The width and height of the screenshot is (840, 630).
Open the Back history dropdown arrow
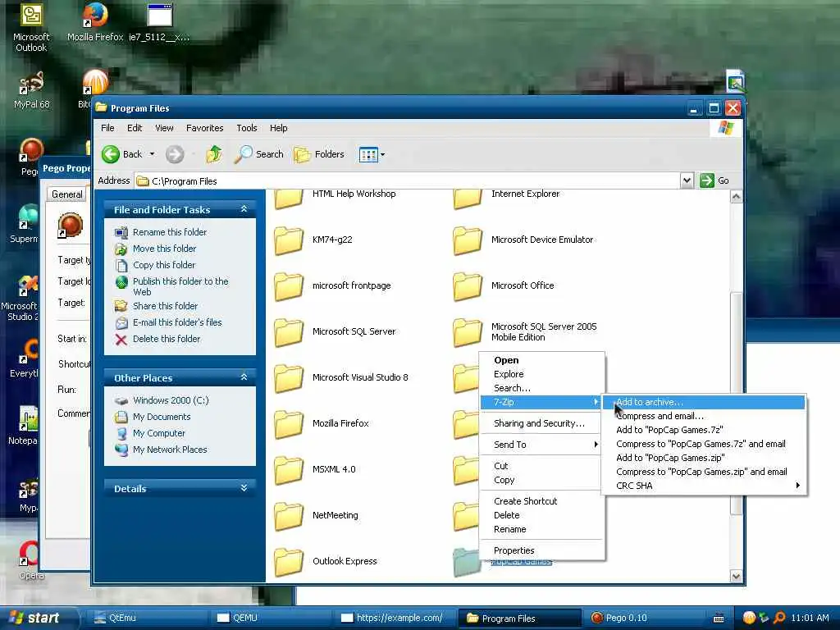click(152, 154)
